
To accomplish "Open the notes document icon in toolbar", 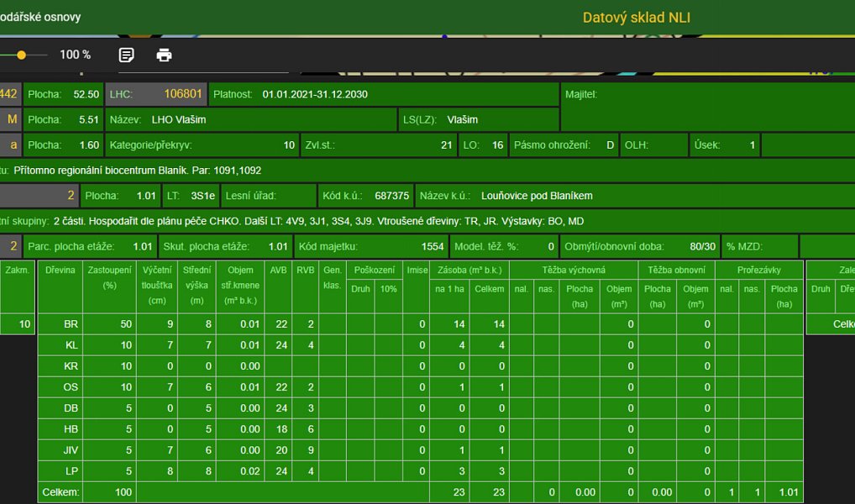I will (127, 55).
